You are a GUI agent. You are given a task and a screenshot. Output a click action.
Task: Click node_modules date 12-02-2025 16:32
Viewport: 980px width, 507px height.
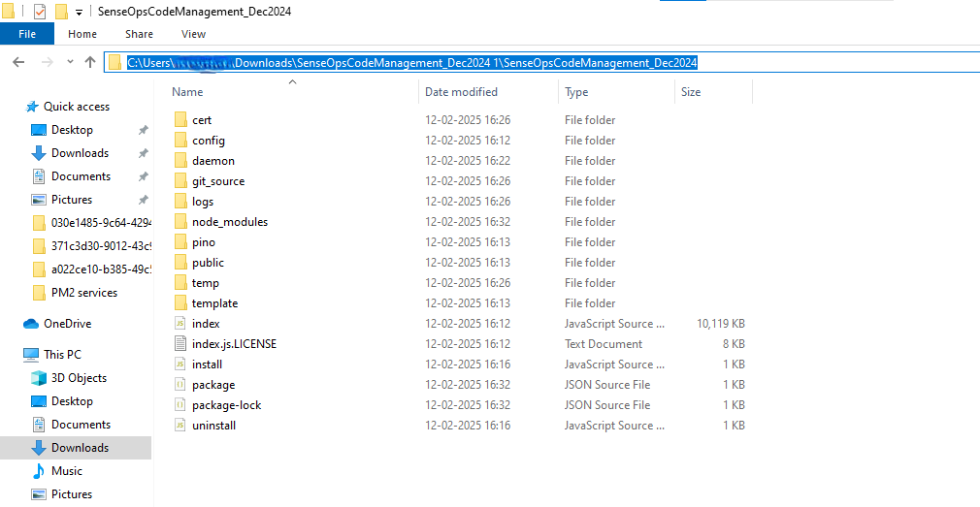coord(468,222)
